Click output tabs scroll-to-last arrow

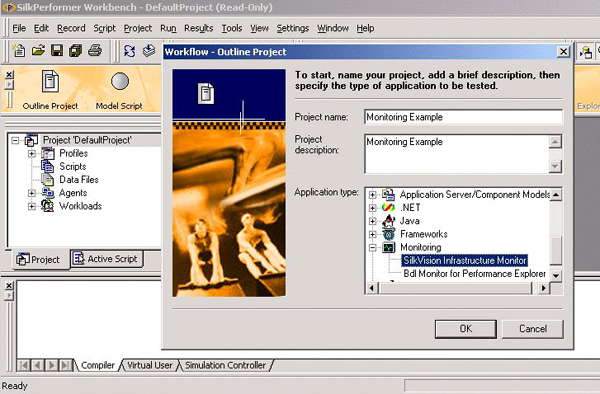click(x=65, y=365)
